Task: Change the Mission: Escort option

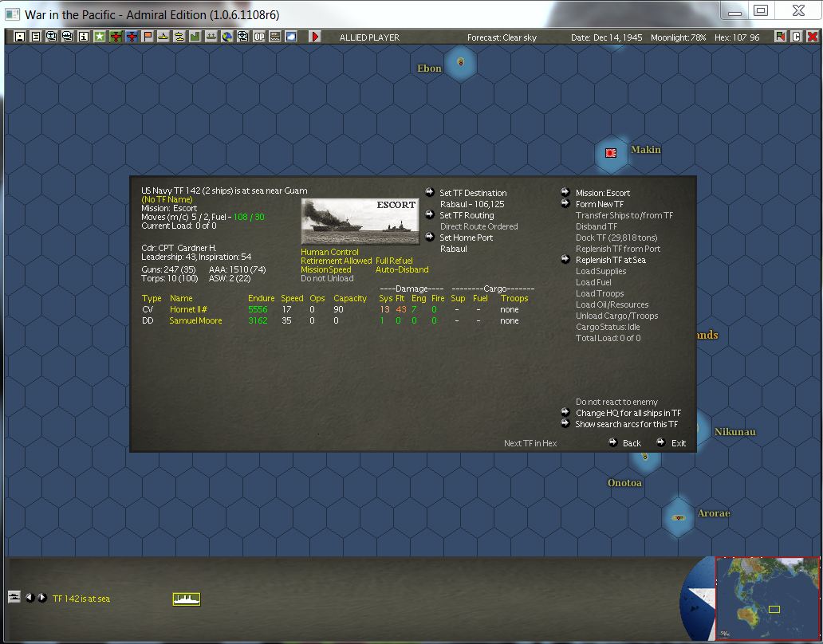Action: coord(603,193)
